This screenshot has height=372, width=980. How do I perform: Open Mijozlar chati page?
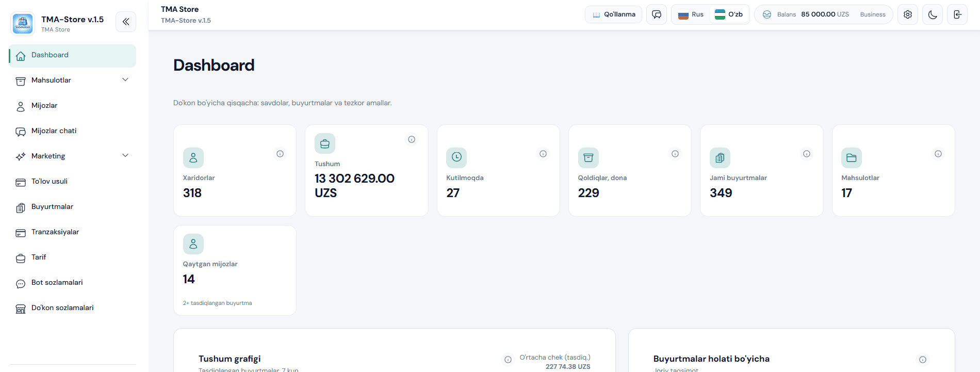click(x=54, y=131)
